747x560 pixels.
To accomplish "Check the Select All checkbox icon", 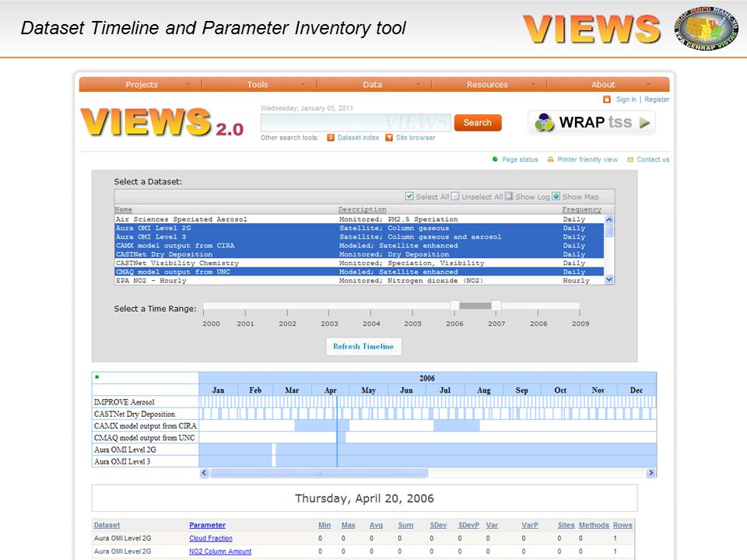I will coord(409,196).
